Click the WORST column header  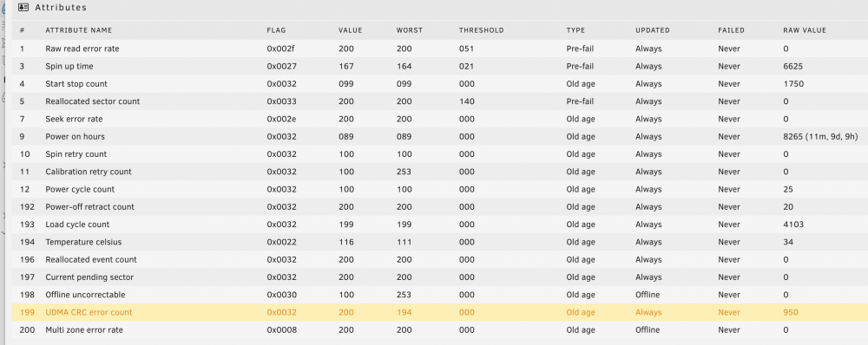(x=409, y=30)
